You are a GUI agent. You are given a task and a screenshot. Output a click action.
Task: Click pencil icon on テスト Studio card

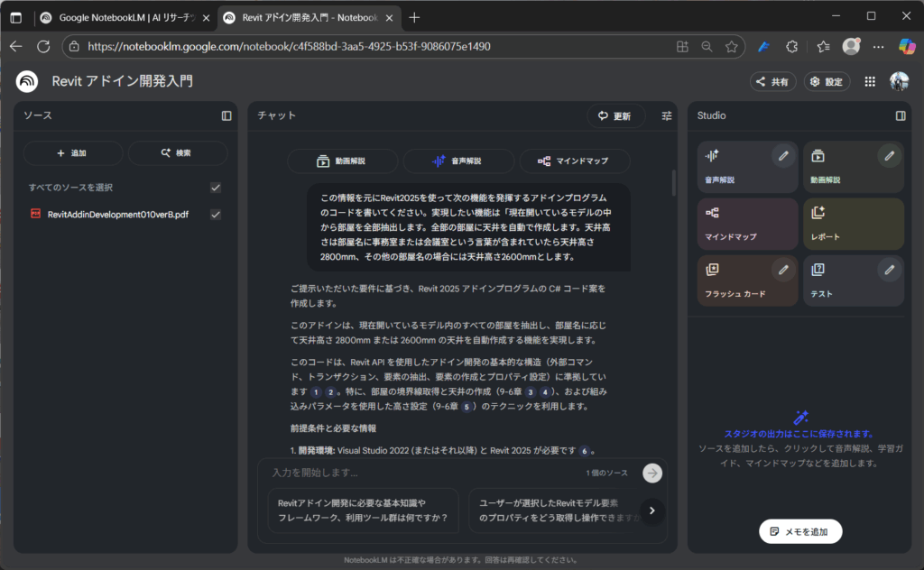890,270
